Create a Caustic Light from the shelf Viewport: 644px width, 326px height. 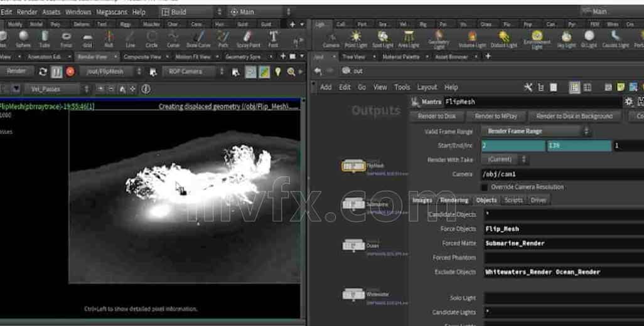615,39
